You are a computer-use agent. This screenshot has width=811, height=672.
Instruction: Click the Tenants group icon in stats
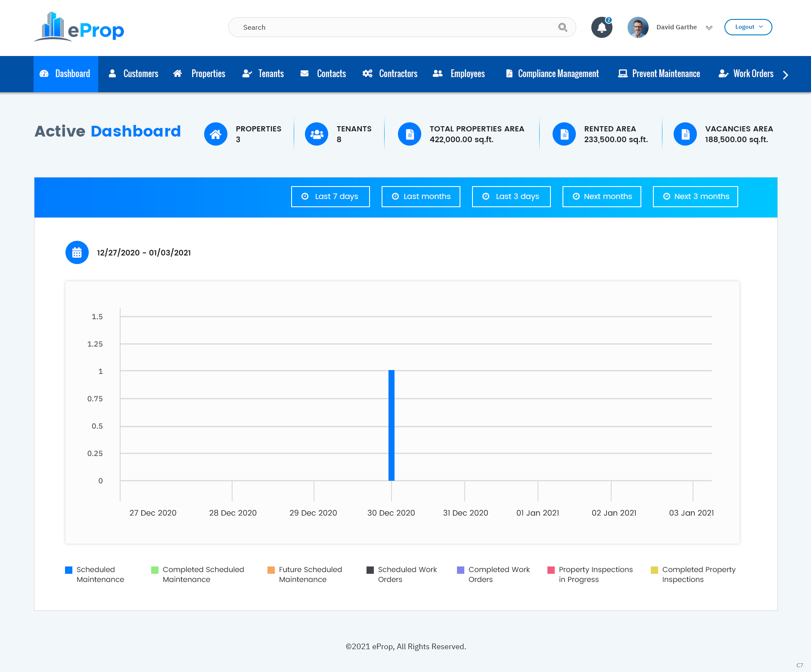[x=317, y=134]
